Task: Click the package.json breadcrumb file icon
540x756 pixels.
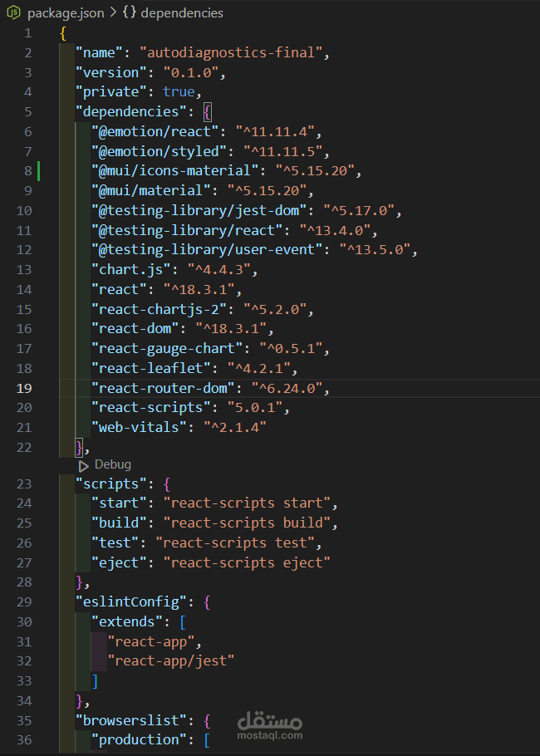Action: coord(14,12)
